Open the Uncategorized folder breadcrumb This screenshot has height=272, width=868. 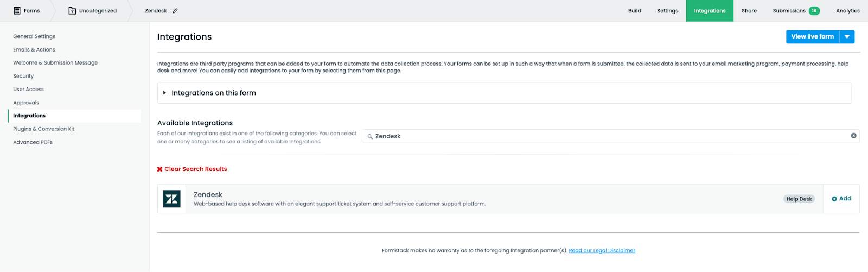(92, 11)
